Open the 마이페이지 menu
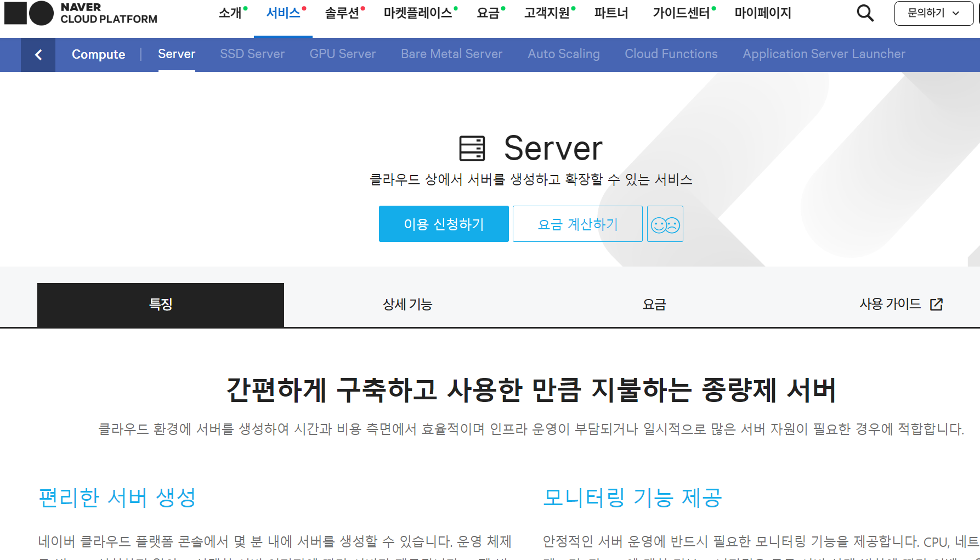 click(x=763, y=13)
